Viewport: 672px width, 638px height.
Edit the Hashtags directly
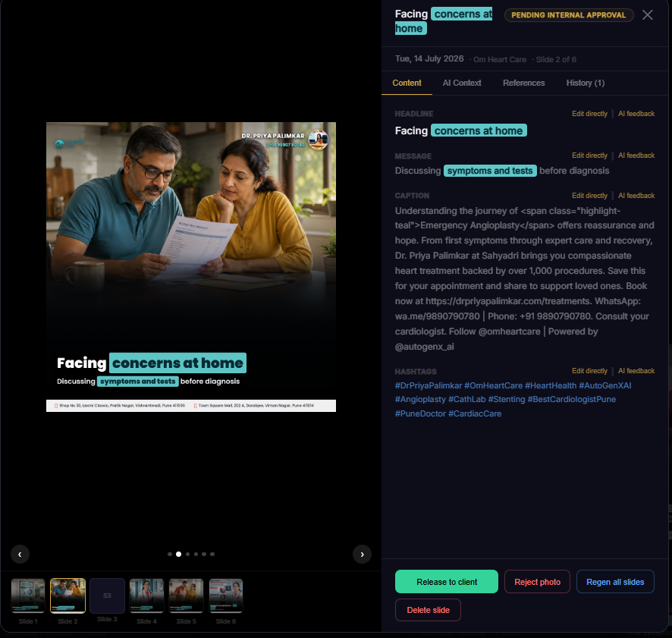pyautogui.click(x=589, y=371)
